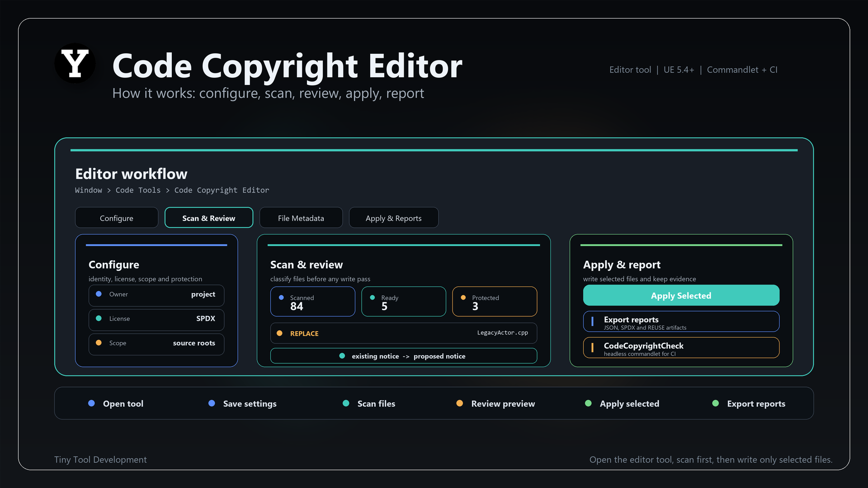Click the blue dot beside Open tool
Image resolution: width=868 pixels, height=488 pixels.
pos(91,404)
